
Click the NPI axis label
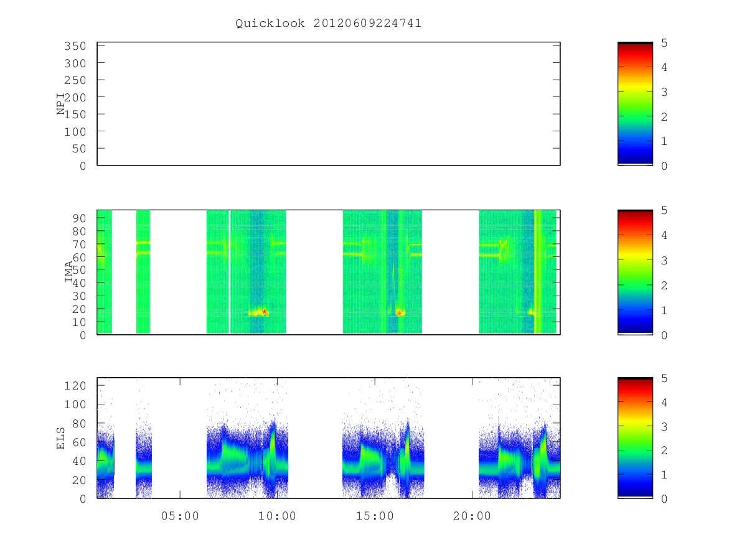click(61, 104)
